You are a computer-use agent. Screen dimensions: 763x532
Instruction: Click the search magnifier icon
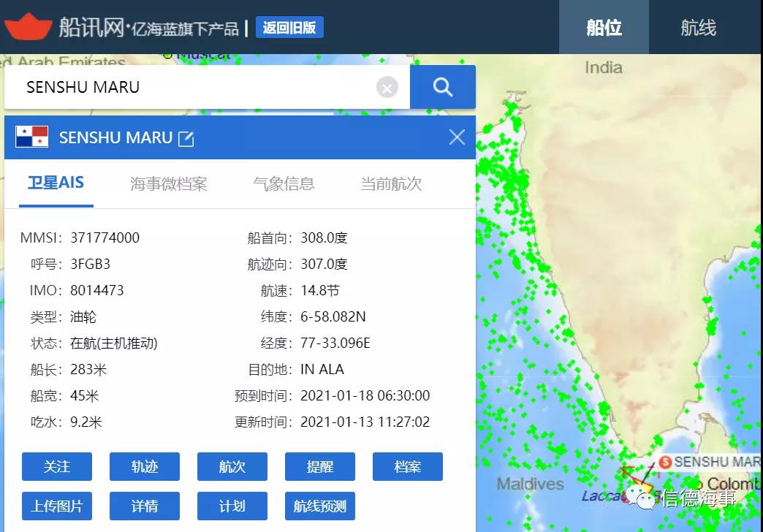(x=441, y=87)
